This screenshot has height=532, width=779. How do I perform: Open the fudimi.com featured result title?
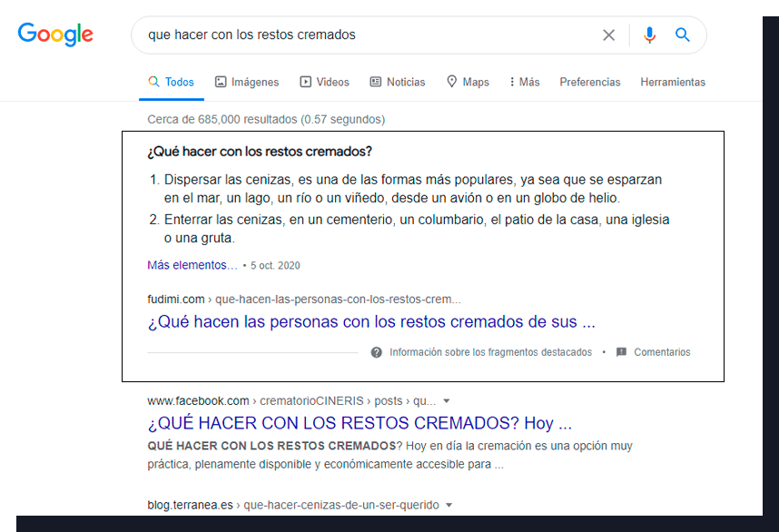[371, 321]
